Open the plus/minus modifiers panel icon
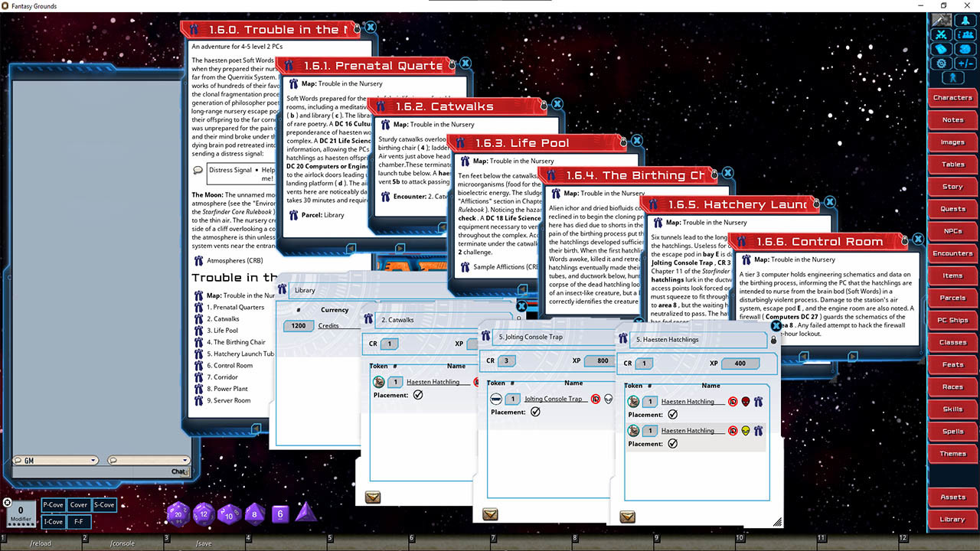Screen dimensions: 980x551 click(966, 62)
